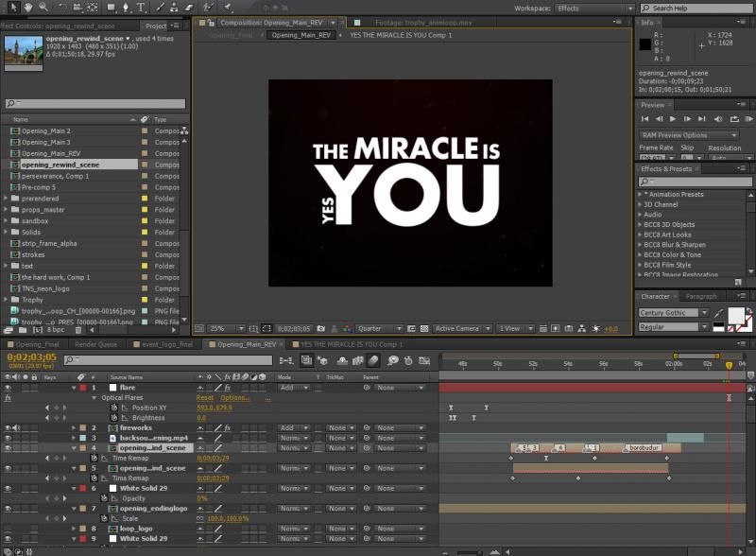Click the timeline current time indicator
Viewport: 756px width, 556px height.
click(x=729, y=366)
